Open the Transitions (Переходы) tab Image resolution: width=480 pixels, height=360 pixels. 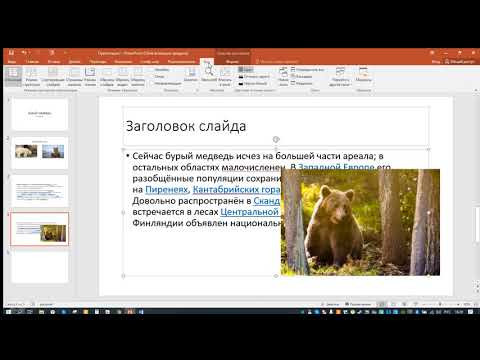98,61
